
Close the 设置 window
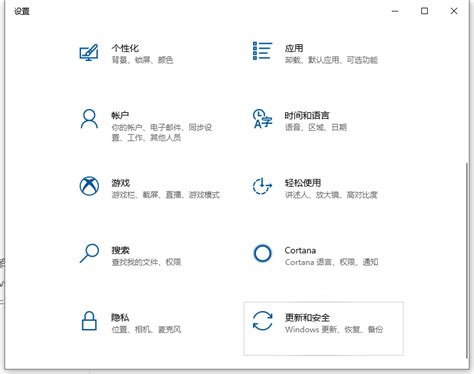click(454, 11)
